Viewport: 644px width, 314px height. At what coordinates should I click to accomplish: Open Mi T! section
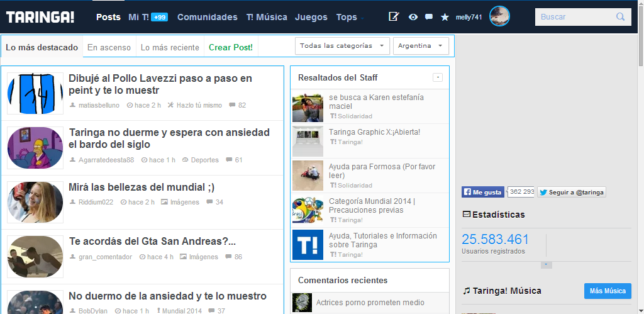click(x=139, y=17)
